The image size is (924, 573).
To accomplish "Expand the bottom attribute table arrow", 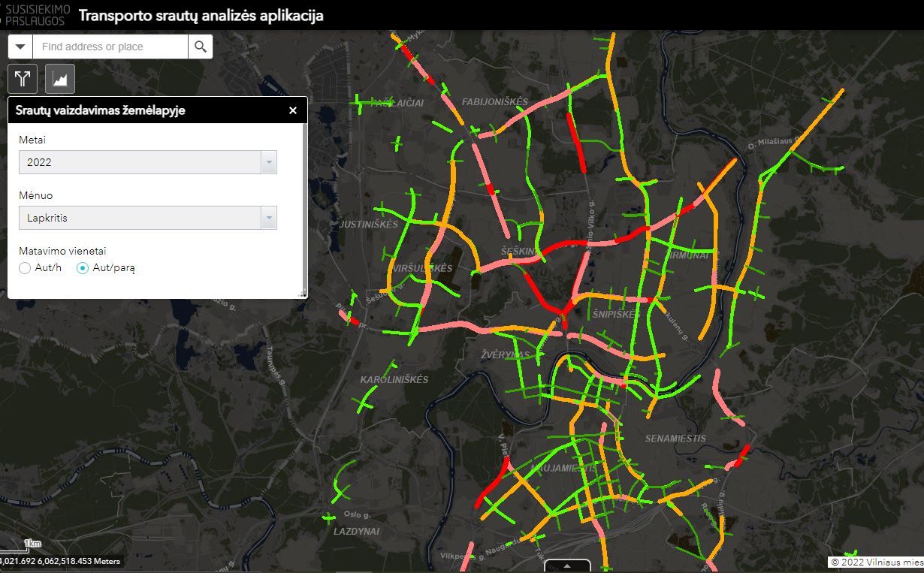I will click(567, 565).
